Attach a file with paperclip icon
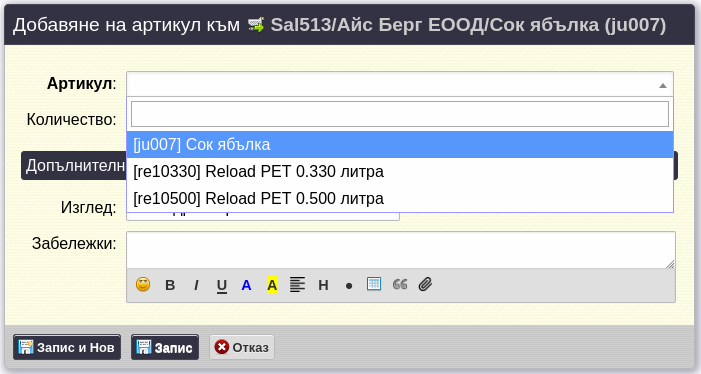Screen dimensions: 701x374 pyautogui.click(x=425, y=284)
